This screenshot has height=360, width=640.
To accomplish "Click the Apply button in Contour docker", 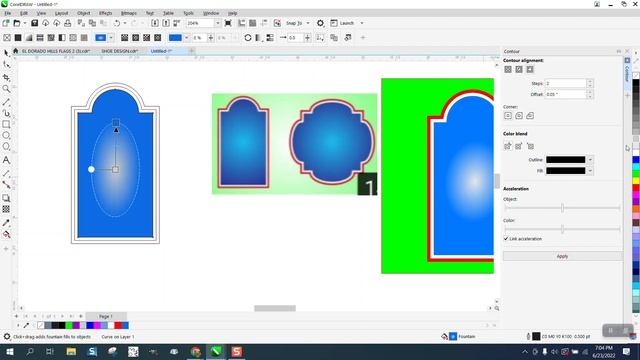I will 562,256.
